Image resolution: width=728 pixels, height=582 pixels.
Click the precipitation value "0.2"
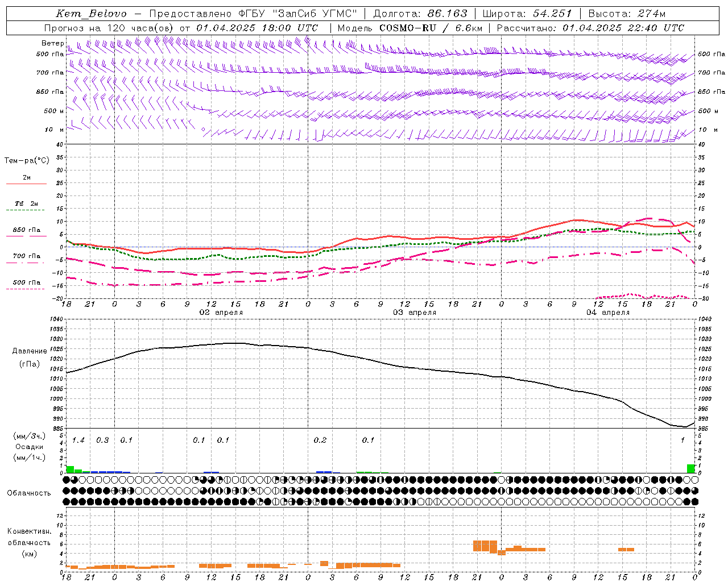(x=320, y=440)
